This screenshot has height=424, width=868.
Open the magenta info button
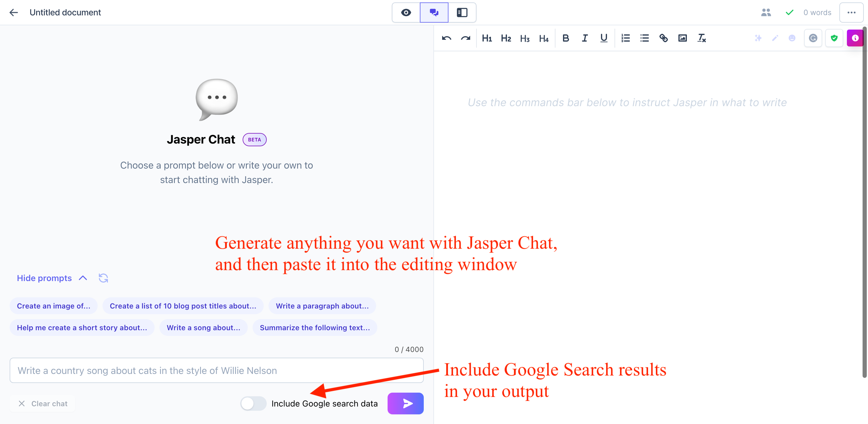(x=855, y=38)
